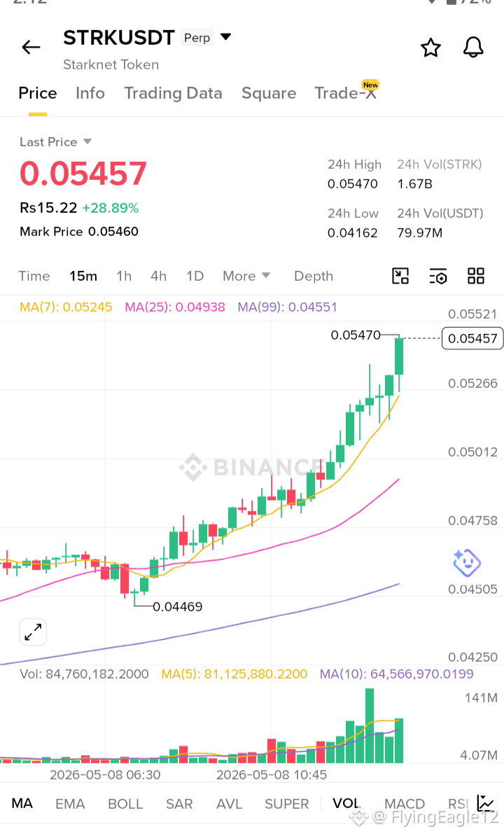Tap the back arrow icon
This screenshot has width=504, height=834.
pos(31,48)
